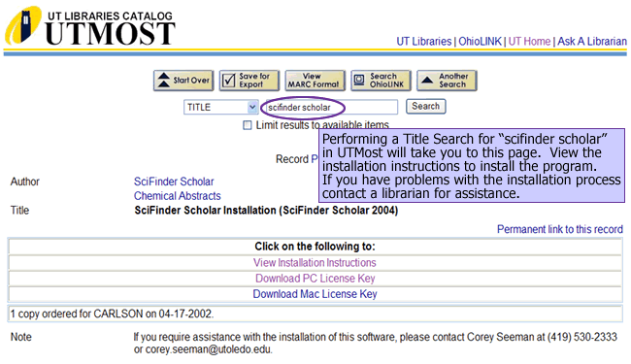Click the SciFinder Scholar Installation title text
Viewport: 631px width, 364px height.
266,211
